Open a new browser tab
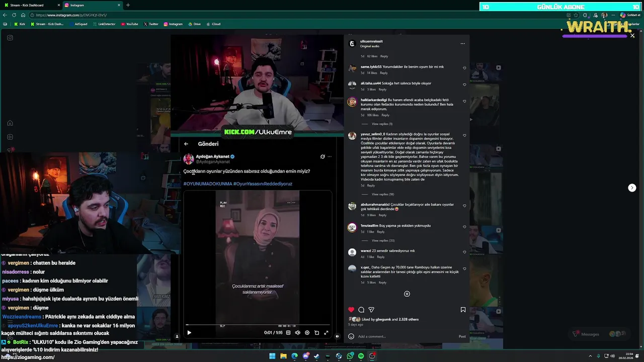Screen dimensions: 644x362 coord(128,5)
